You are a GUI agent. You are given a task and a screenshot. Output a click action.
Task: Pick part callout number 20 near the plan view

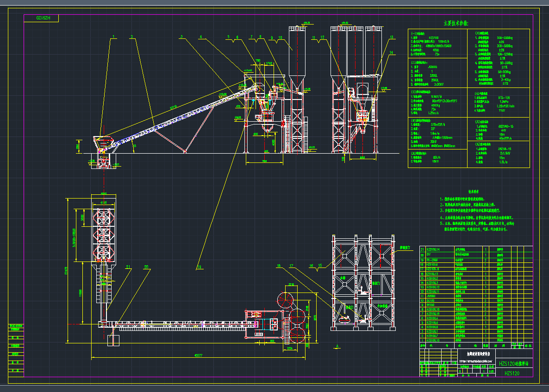tap(146, 267)
